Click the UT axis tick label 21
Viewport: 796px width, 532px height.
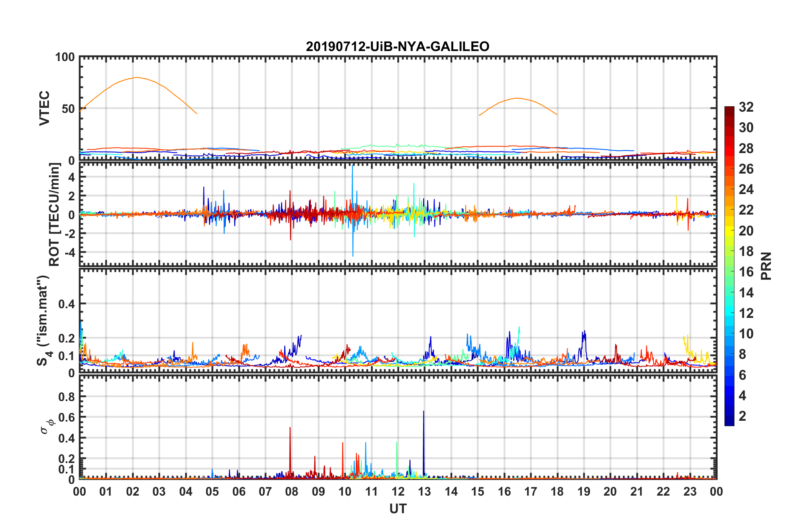pos(637,491)
